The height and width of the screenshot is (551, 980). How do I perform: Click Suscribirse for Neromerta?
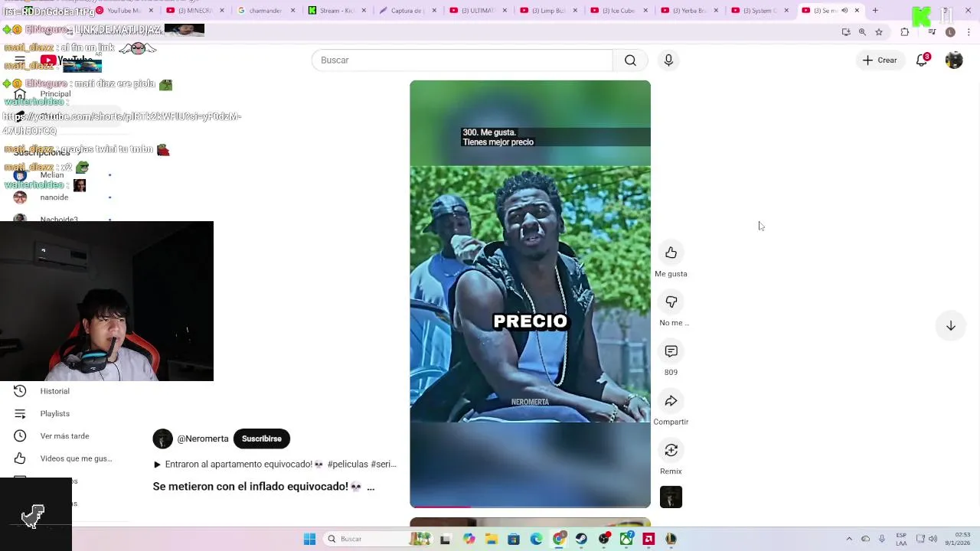(262, 439)
